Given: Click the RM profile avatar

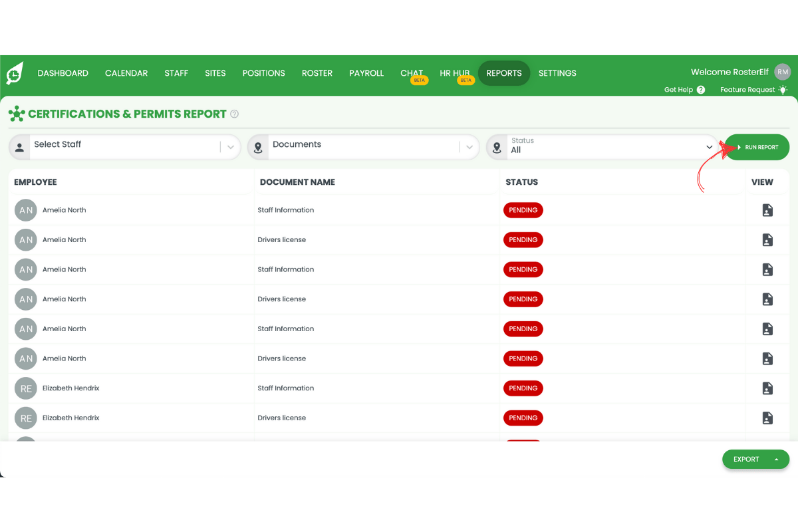Looking at the screenshot, I should point(782,72).
